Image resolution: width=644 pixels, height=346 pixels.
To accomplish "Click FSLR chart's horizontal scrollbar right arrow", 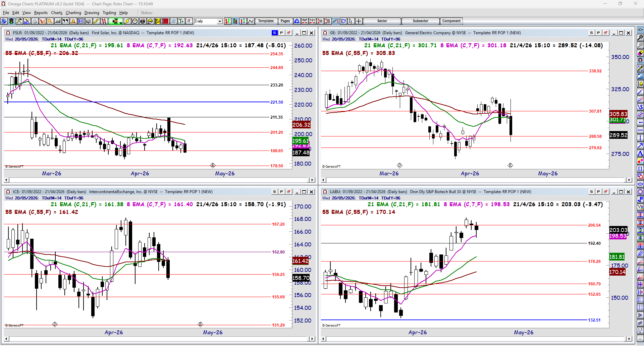I will point(312,180).
